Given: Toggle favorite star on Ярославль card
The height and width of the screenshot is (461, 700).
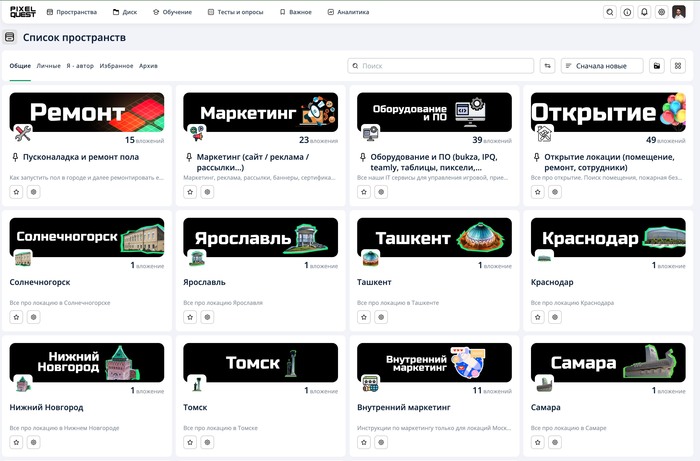Looking at the screenshot, I should point(190,317).
